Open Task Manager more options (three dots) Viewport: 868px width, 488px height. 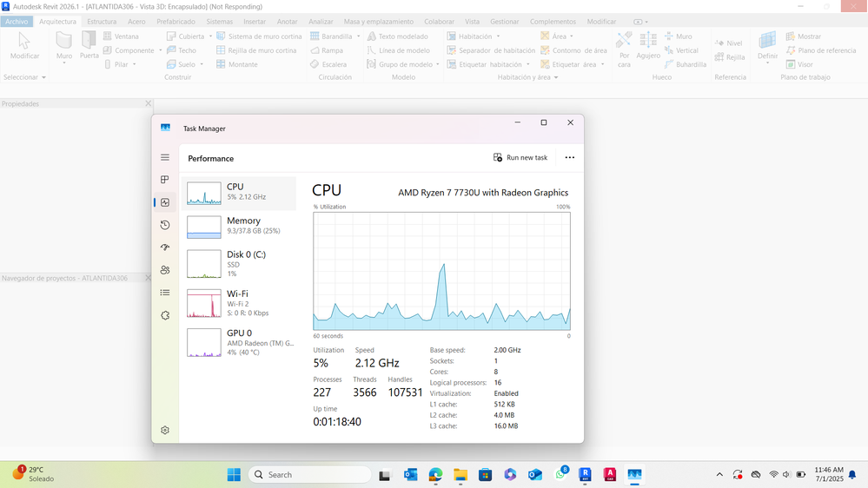pyautogui.click(x=570, y=158)
